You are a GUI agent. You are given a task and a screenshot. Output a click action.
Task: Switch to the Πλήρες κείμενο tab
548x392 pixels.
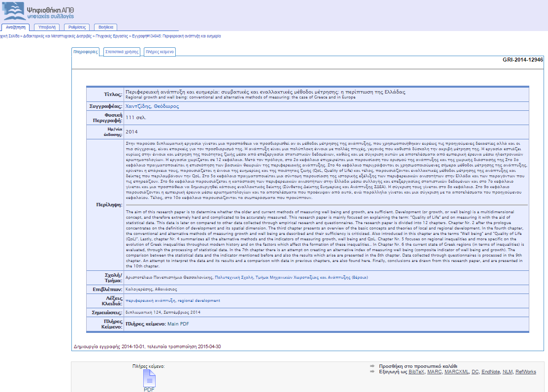(x=160, y=52)
